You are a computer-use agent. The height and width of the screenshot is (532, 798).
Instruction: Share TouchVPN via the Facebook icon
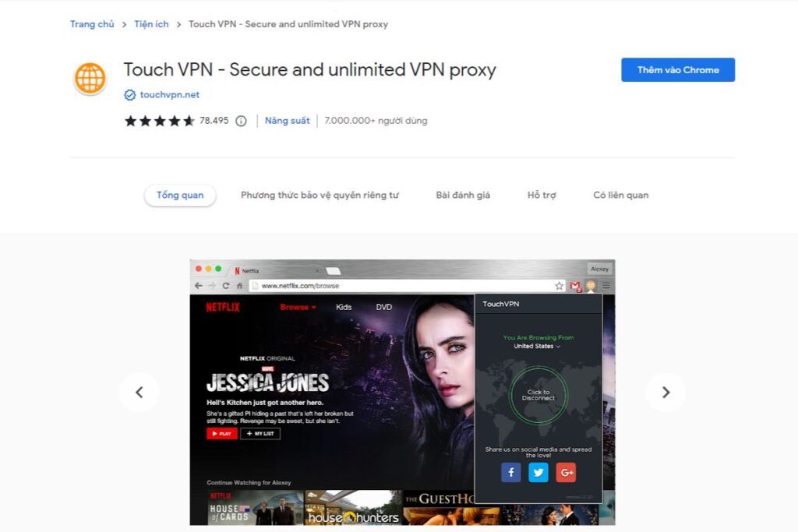click(x=511, y=472)
